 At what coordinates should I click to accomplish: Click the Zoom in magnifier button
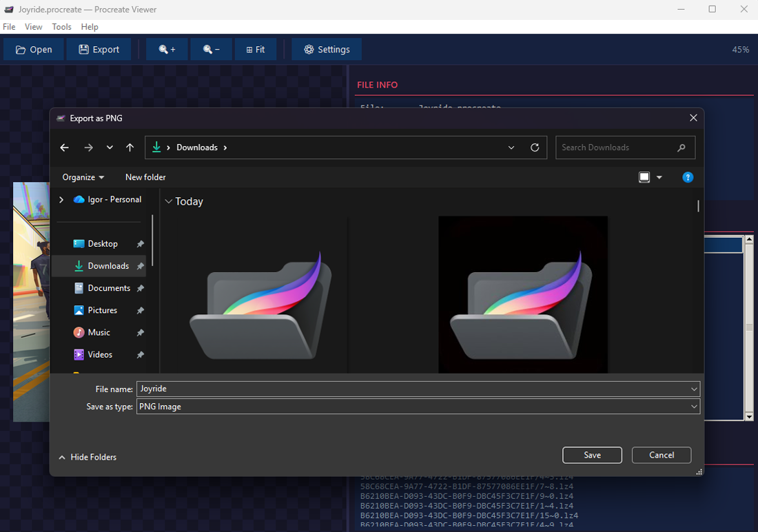pyautogui.click(x=167, y=50)
